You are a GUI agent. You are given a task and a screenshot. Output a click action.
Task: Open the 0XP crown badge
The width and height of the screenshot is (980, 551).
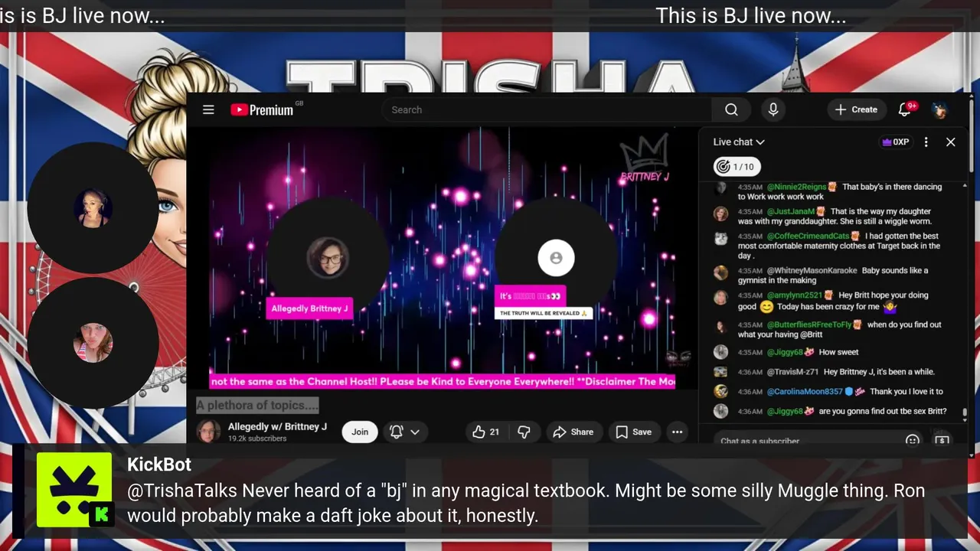(896, 142)
